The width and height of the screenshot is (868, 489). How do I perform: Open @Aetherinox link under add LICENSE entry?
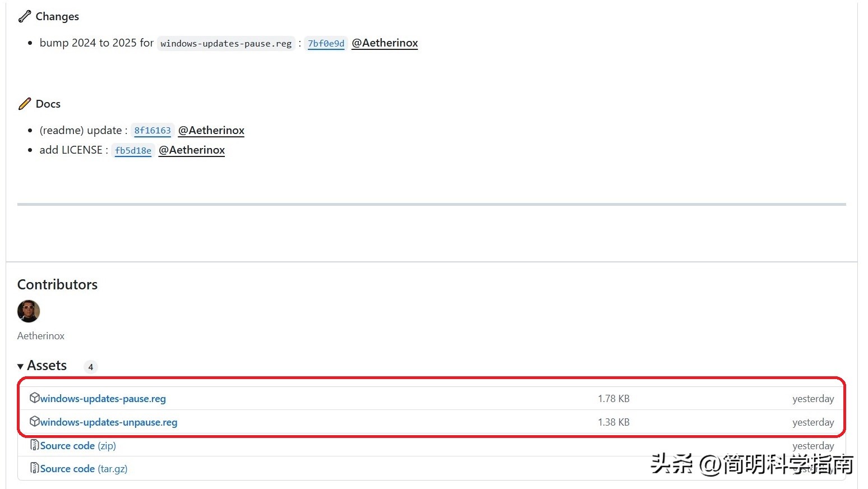(191, 150)
